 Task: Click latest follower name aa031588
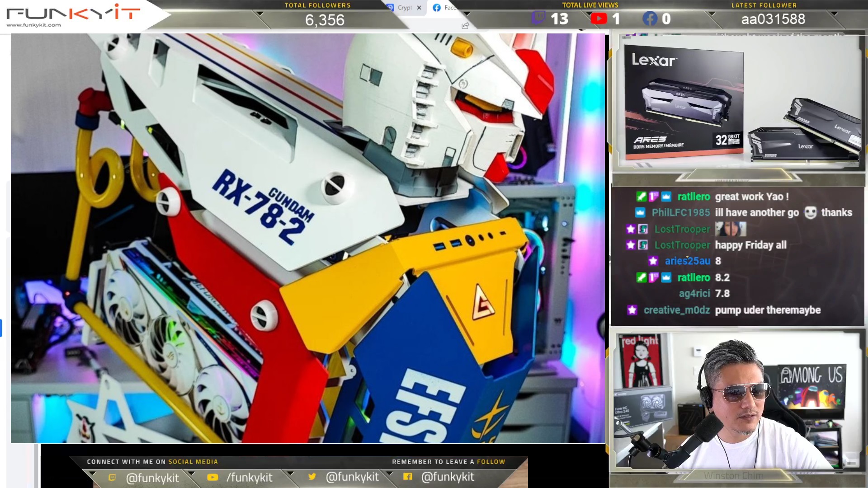pyautogui.click(x=773, y=19)
